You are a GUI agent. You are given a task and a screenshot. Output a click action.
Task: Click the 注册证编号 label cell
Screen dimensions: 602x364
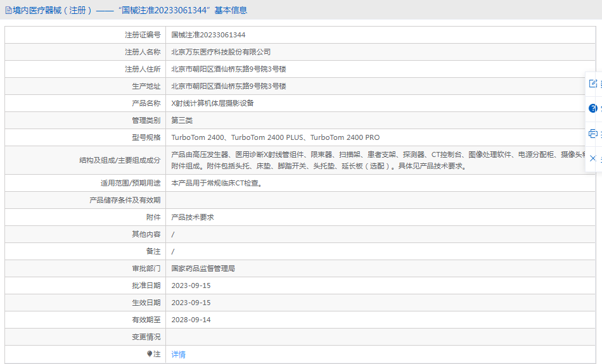(x=143, y=35)
